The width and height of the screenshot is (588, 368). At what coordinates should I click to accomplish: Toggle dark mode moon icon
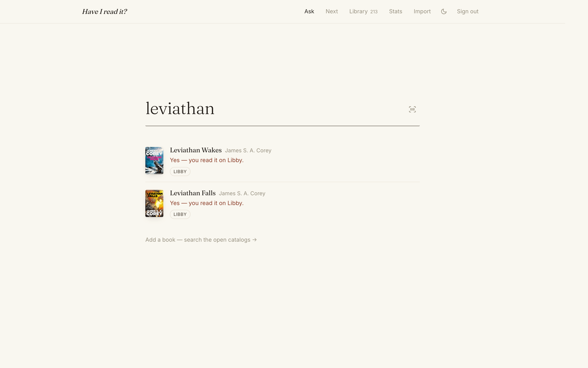tap(444, 11)
